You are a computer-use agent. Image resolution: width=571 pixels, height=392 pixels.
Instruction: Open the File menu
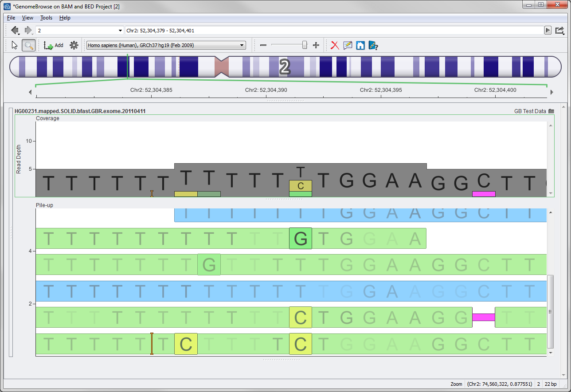pos(11,18)
